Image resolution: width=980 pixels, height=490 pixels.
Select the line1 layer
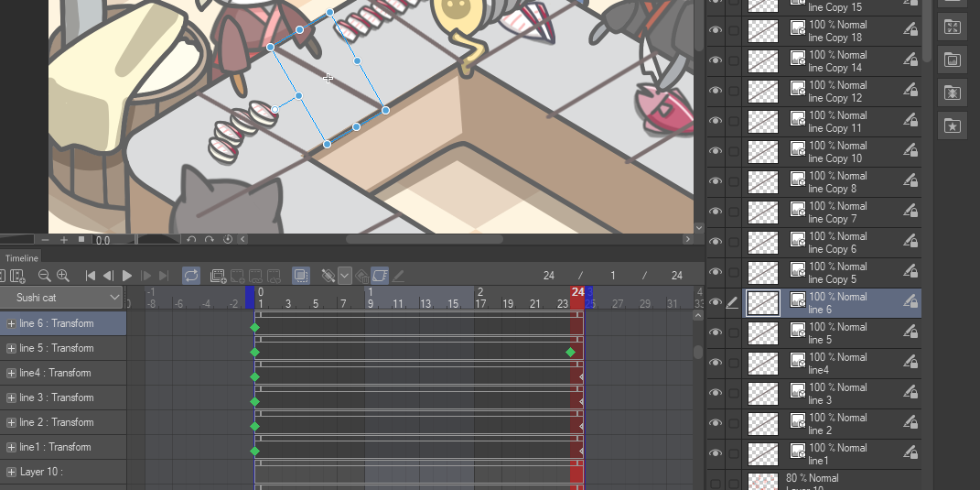pos(832,453)
